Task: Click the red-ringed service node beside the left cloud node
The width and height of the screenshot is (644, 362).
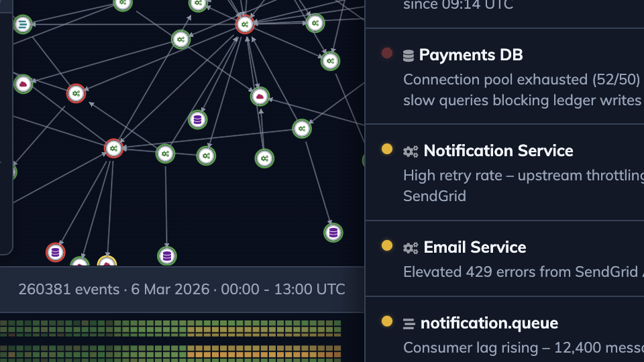Action: coord(76,94)
